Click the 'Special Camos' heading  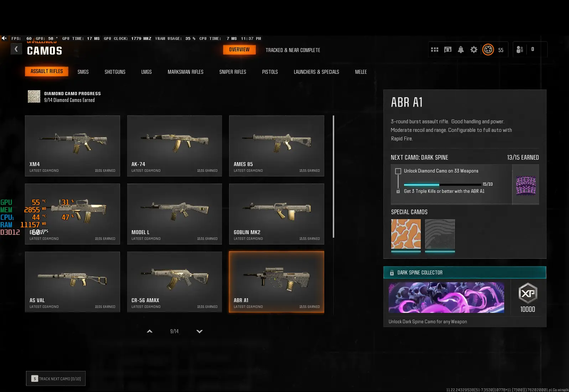click(409, 212)
